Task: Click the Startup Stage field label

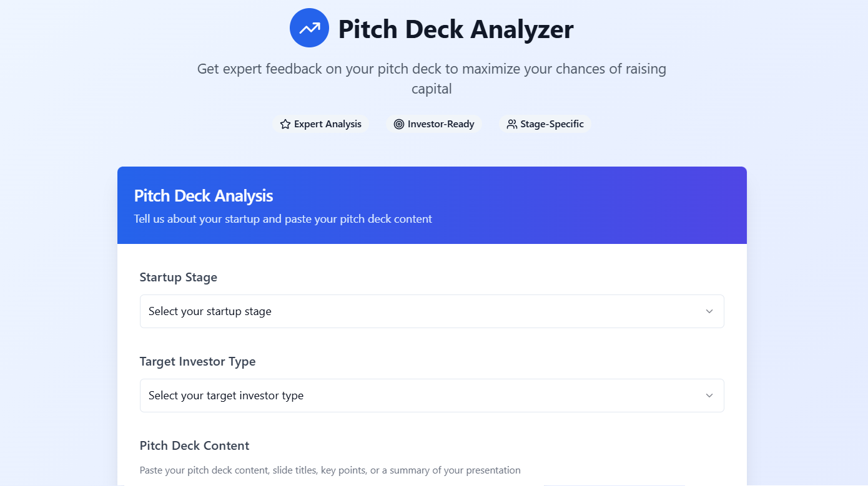Action: [179, 278]
